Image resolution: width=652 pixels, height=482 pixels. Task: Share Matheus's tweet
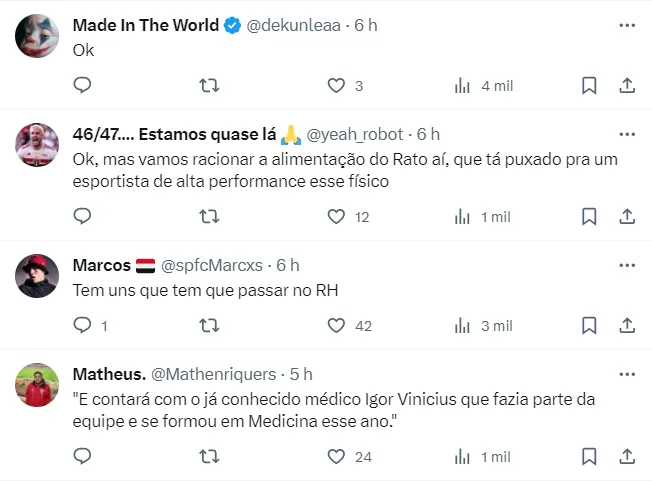point(627,457)
